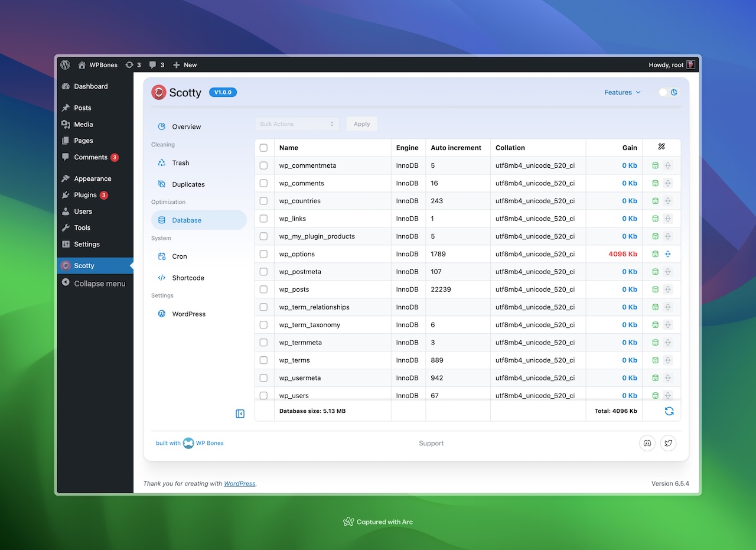Open the WordPress logo menu in admin bar

point(65,65)
